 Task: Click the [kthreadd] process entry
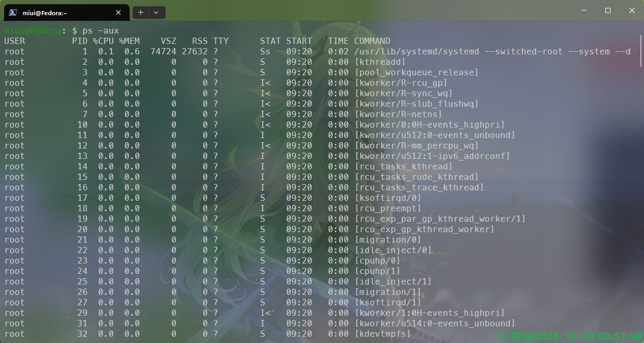380,62
